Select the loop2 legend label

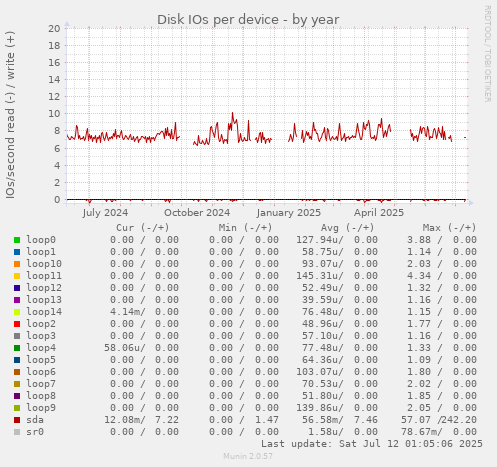[x=41, y=324]
